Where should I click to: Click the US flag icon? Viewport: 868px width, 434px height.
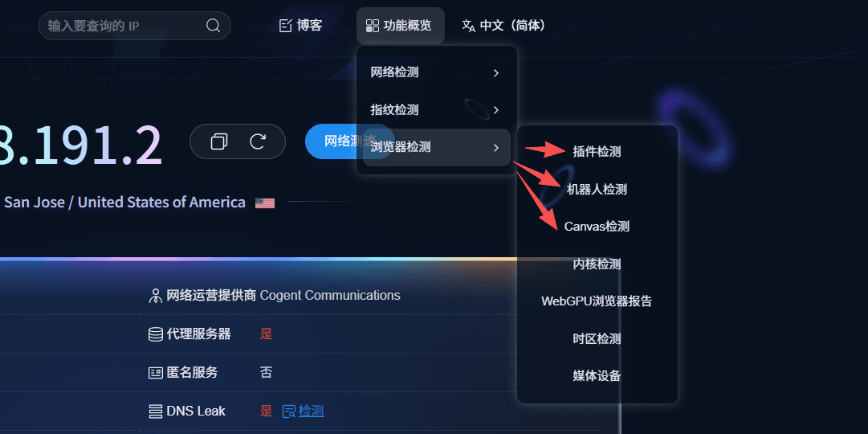(265, 203)
